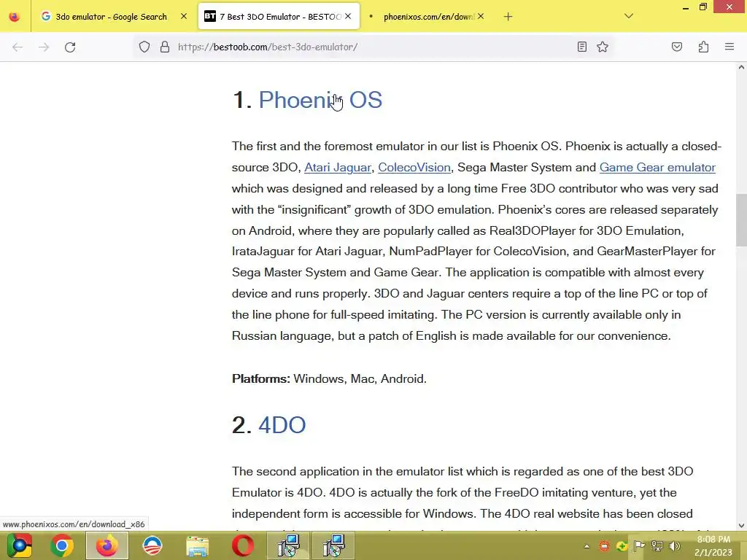Go back one page

point(18,47)
